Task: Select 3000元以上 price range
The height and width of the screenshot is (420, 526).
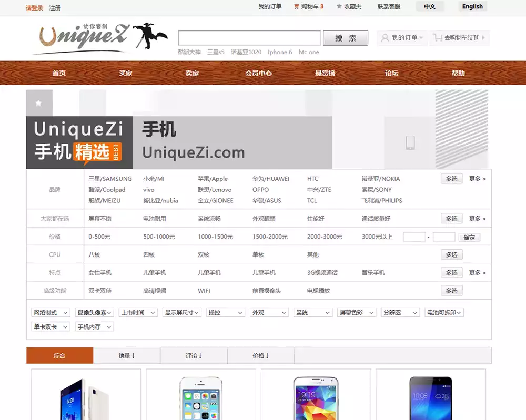Action: tap(377, 237)
